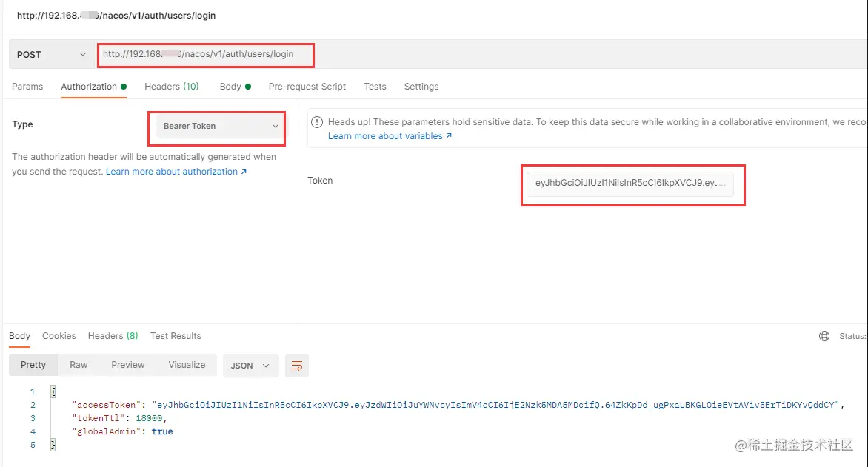Click the accessToken value string

tap(495, 405)
